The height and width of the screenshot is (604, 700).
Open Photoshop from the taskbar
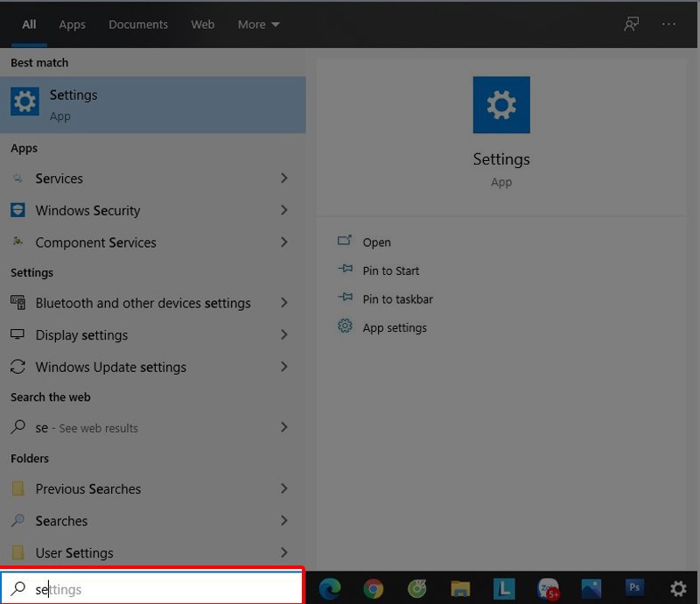(x=634, y=588)
